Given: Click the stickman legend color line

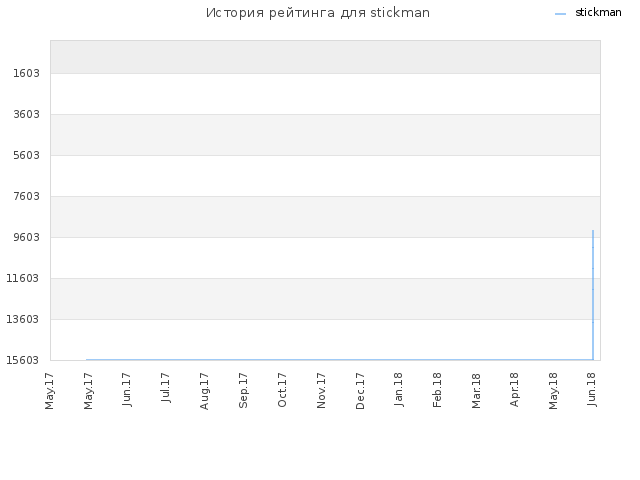Looking at the screenshot, I should click(x=560, y=14).
